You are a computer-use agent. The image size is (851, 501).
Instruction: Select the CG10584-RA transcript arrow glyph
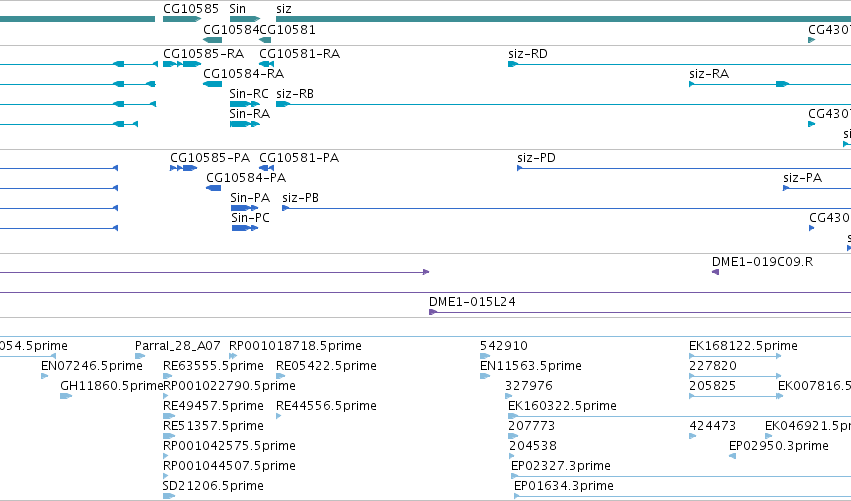coord(212,84)
